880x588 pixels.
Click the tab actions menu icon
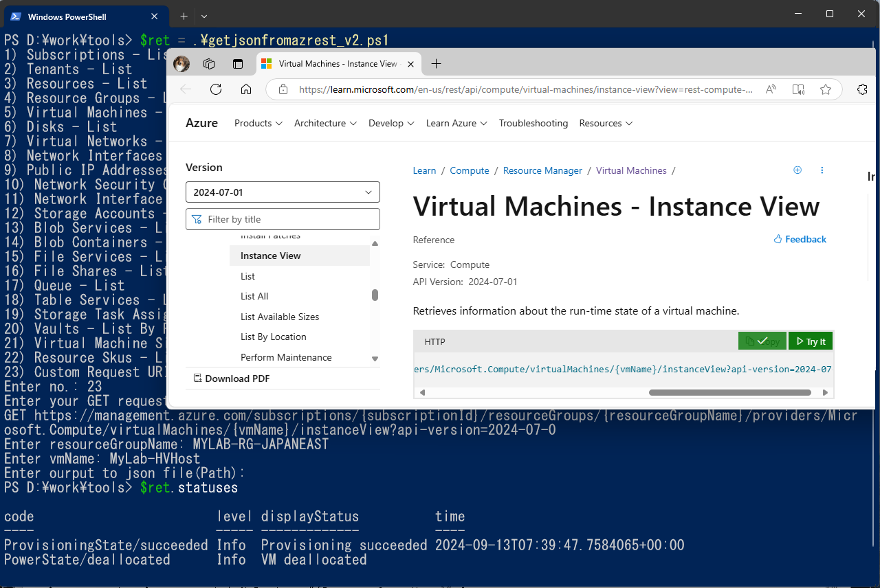tap(238, 64)
